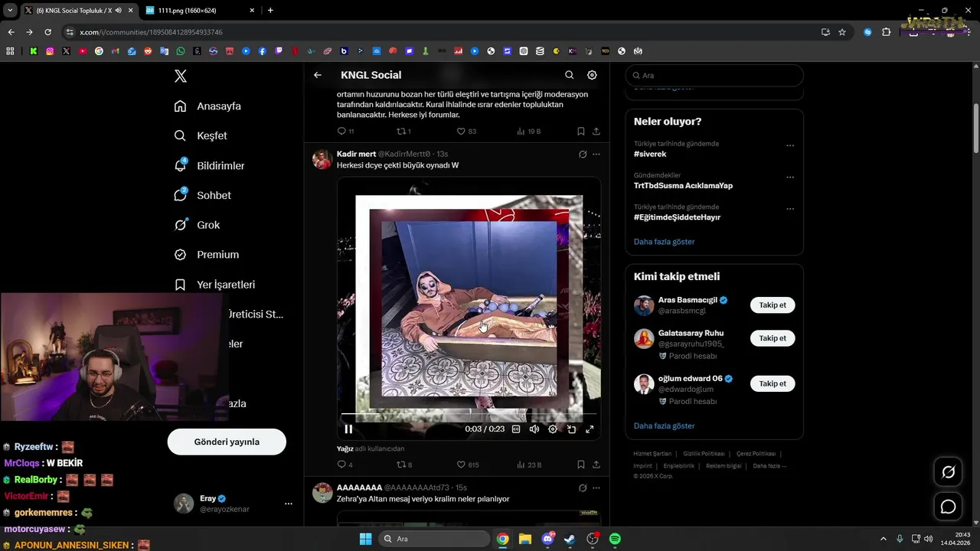The height and width of the screenshot is (551, 980).
Task: Click the X logo in the sidebar
Action: click(x=181, y=76)
